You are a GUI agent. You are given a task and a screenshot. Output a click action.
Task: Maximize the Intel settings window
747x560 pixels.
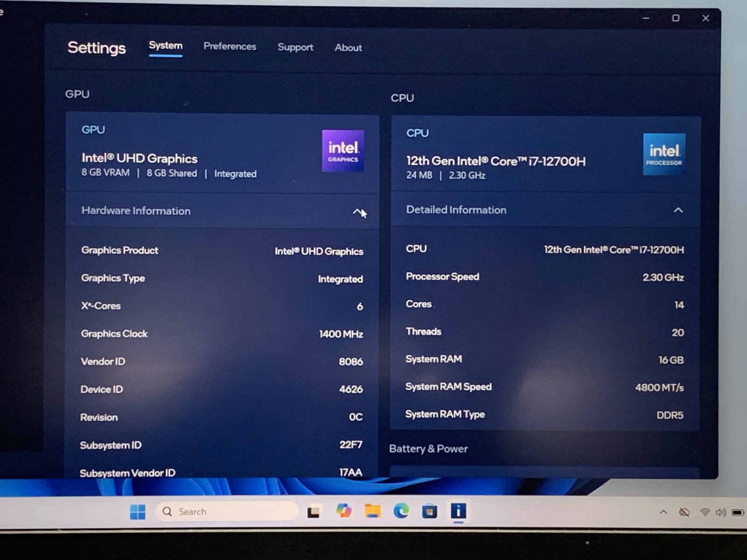[x=676, y=18]
